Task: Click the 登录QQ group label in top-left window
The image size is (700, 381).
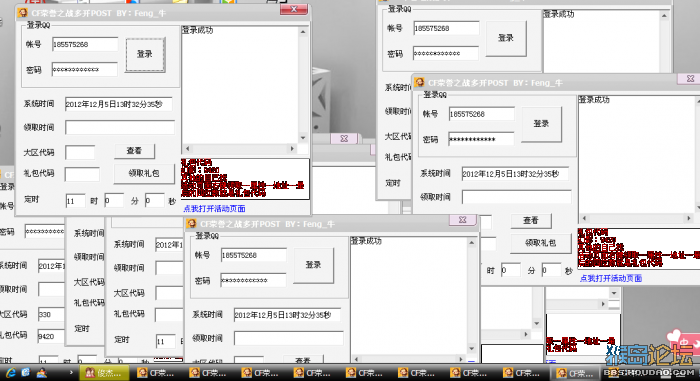Action: click(x=38, y=25)
